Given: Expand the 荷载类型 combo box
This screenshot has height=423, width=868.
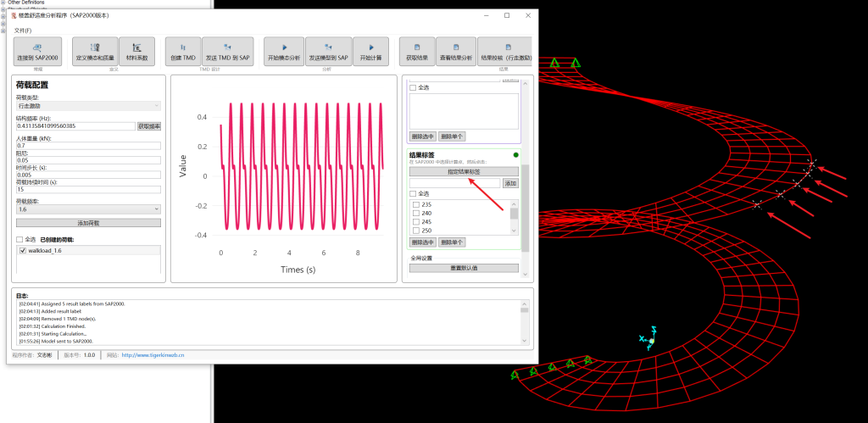Looking at the screenshot, I should (x=88, y=106).
